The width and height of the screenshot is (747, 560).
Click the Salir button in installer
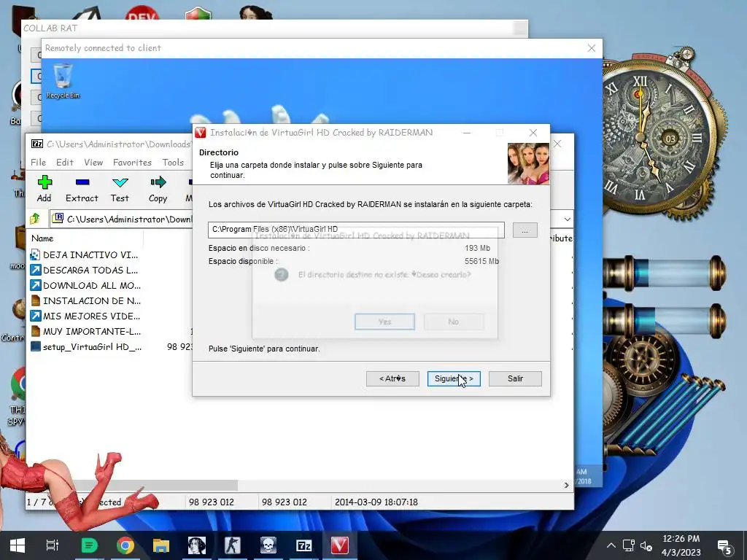coord(515,378)
